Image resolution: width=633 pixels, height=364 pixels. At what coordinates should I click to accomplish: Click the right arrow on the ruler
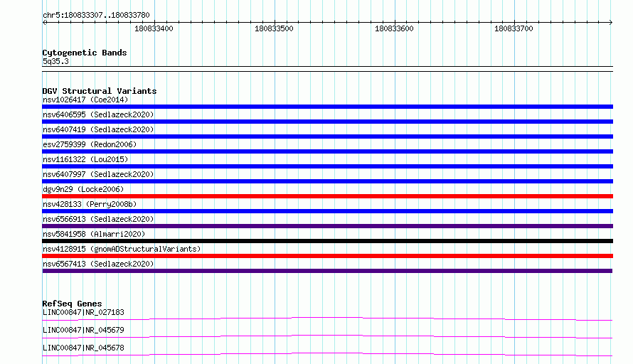click(x=611, y=22)
